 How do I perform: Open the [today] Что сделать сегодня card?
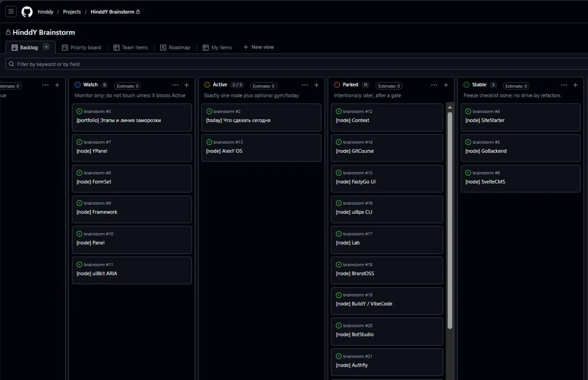(261, 117)
